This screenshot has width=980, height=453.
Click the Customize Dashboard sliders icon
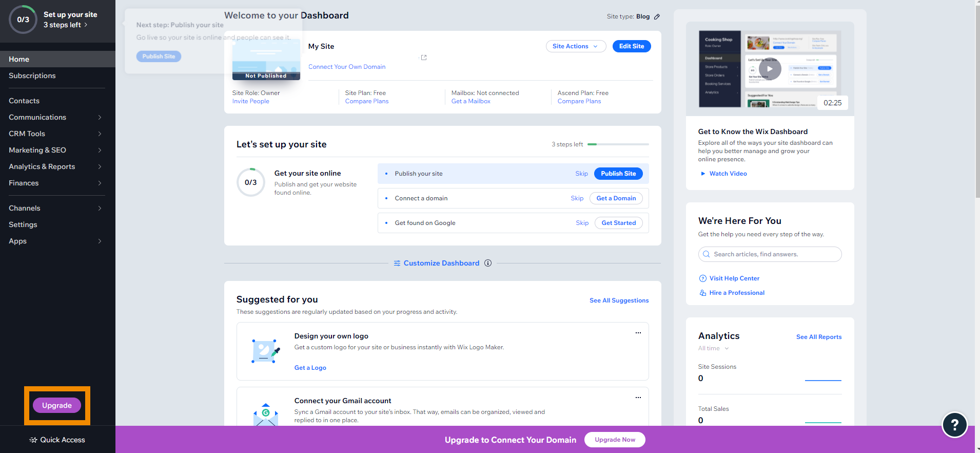[x=397, y=263]
